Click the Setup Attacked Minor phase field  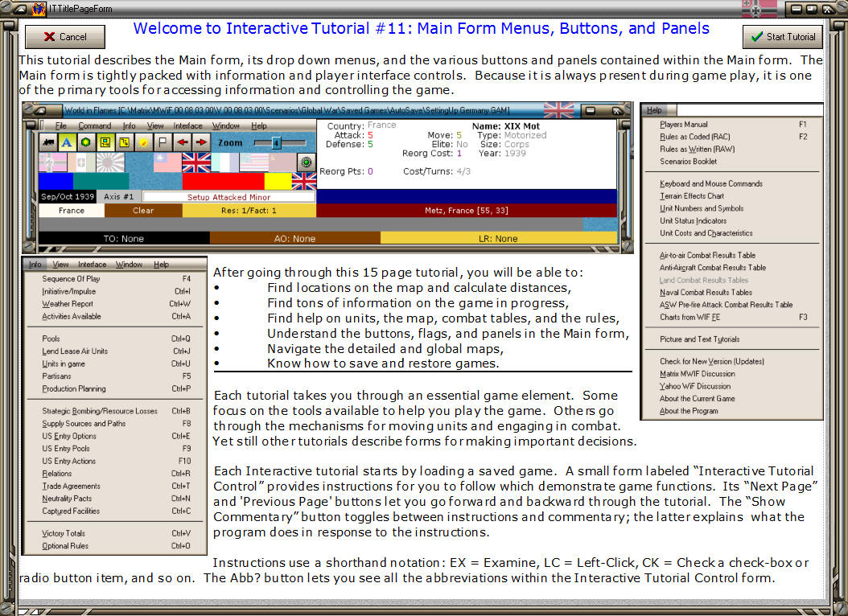coord(228,197)
